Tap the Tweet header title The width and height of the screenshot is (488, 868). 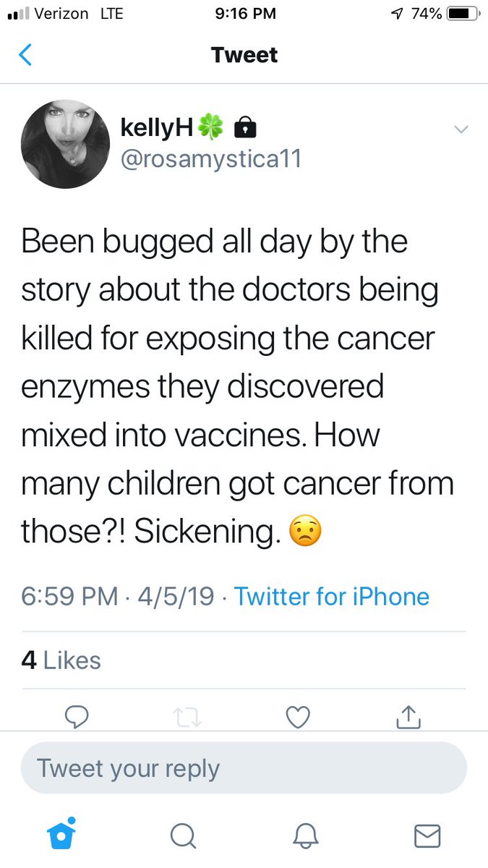244,55
